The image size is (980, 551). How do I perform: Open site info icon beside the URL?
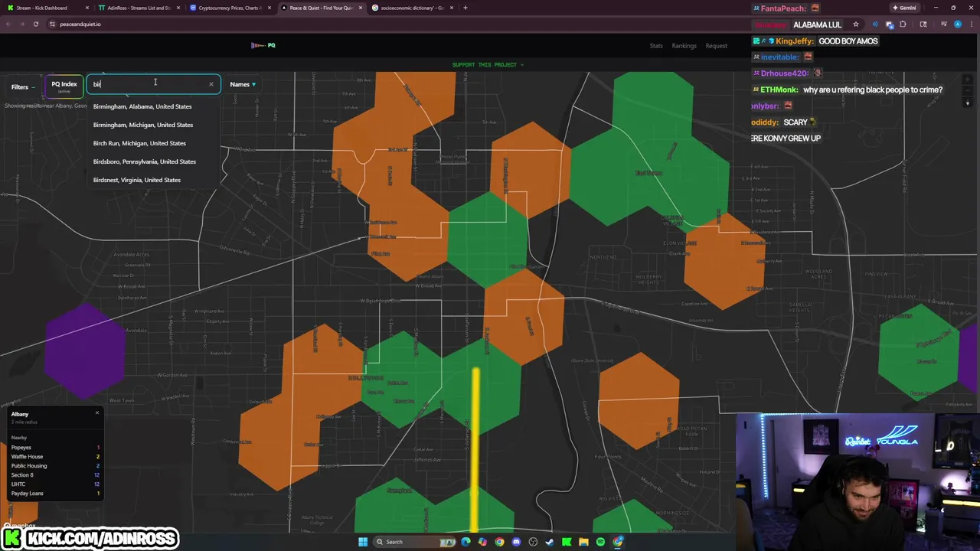(x=52, y=24)
